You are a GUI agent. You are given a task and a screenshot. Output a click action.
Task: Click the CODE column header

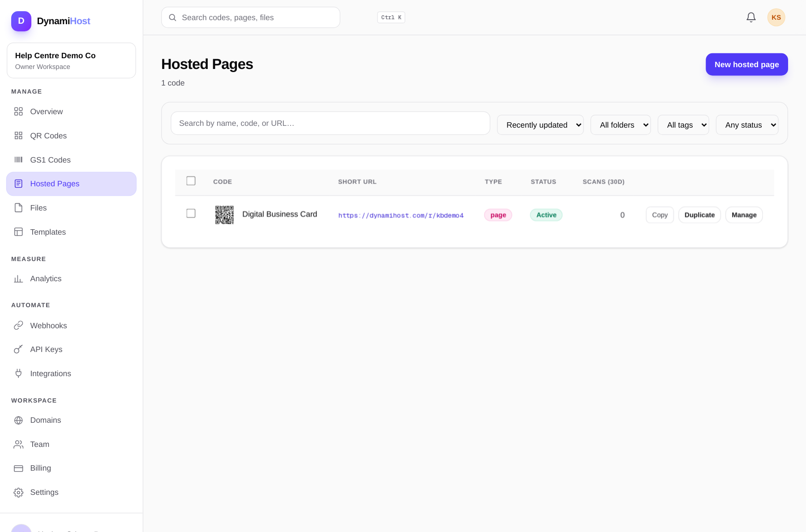[223, 182]
